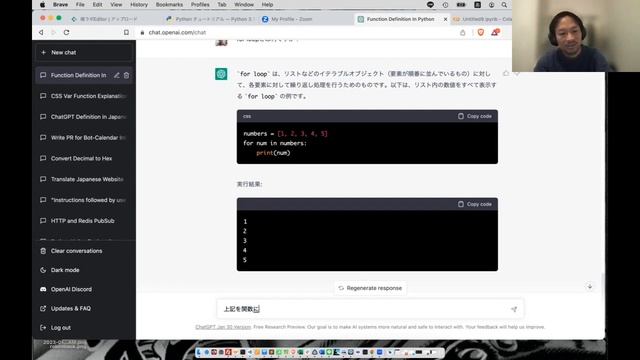Click the chat bubble menu bar icon
Screen dimensions: 640x360
click(430, 5)
